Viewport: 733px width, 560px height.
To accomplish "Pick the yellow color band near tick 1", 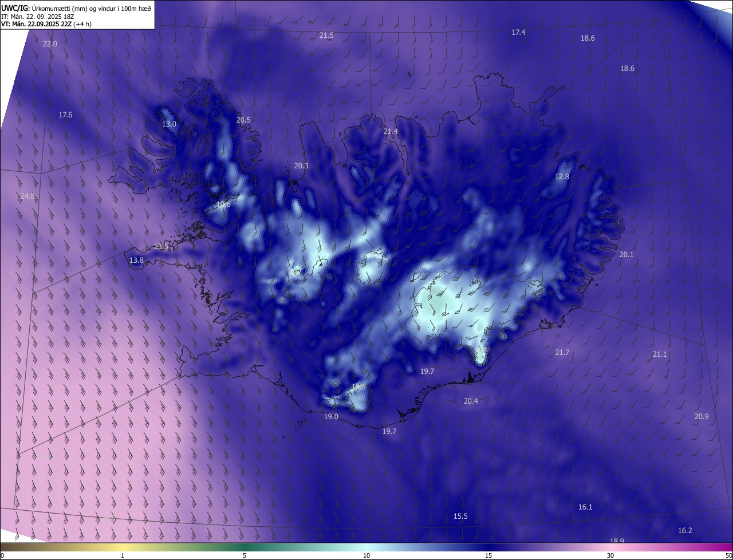I will 123,547.
